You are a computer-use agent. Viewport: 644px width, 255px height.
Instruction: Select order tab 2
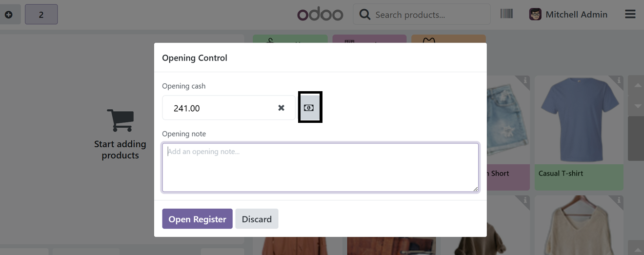tap(41, 15)
